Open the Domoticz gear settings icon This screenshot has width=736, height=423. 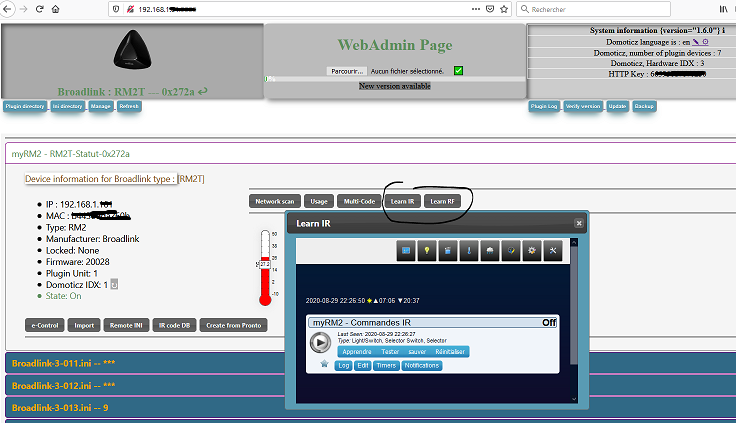click(x=532, y=251)
